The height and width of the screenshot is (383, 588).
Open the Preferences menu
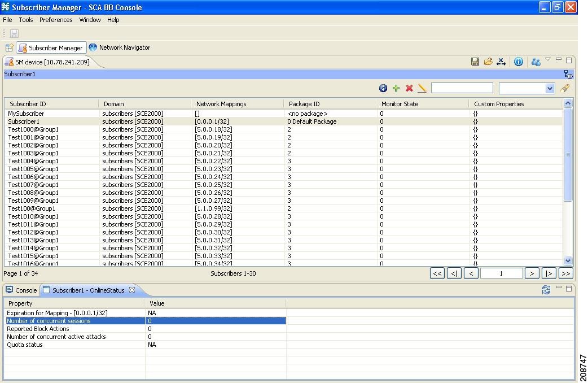(x=56, y=20)
